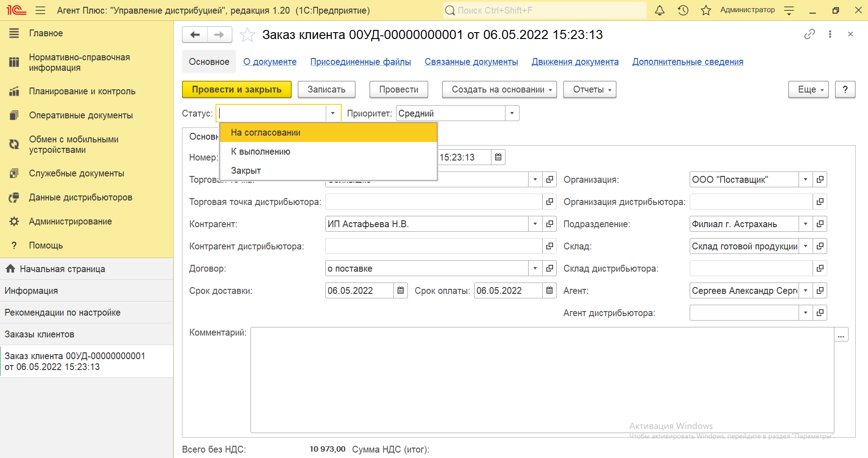Click the get link chain icon

click(x=809, y=34)
